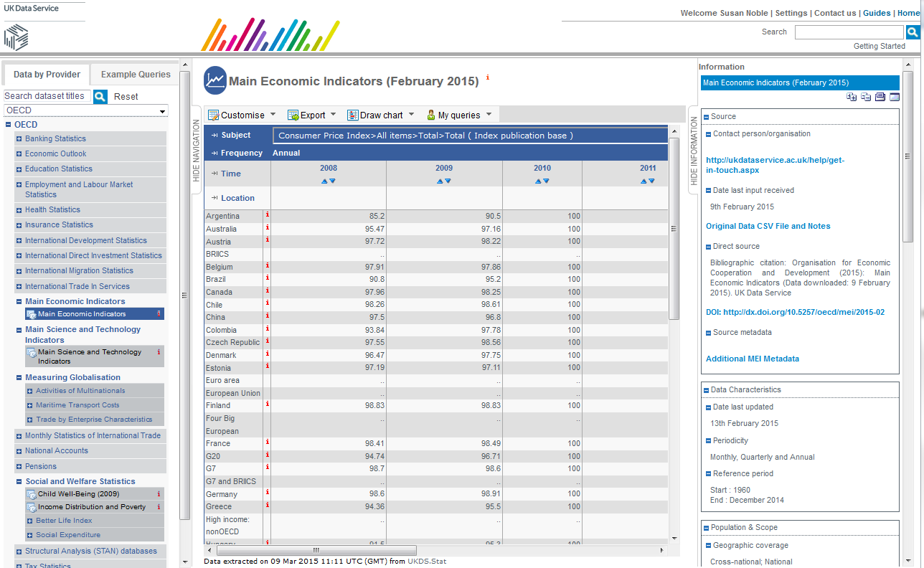Expand the Banking Statistics node

(x=19, y=139)
